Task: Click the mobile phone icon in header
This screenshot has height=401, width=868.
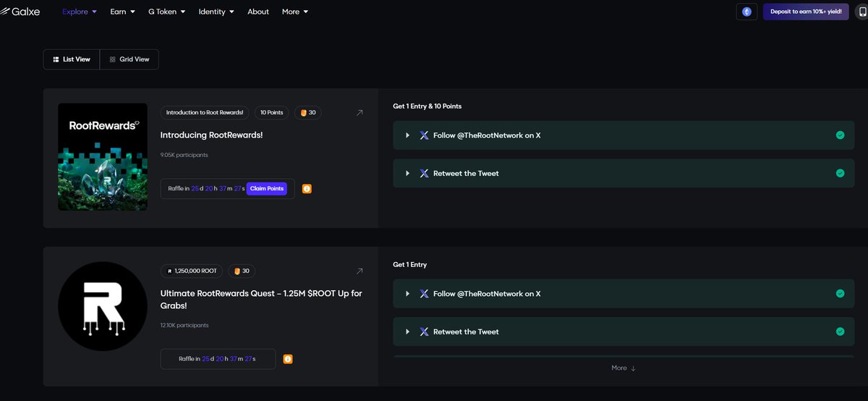Action: (x=862, y=12)
